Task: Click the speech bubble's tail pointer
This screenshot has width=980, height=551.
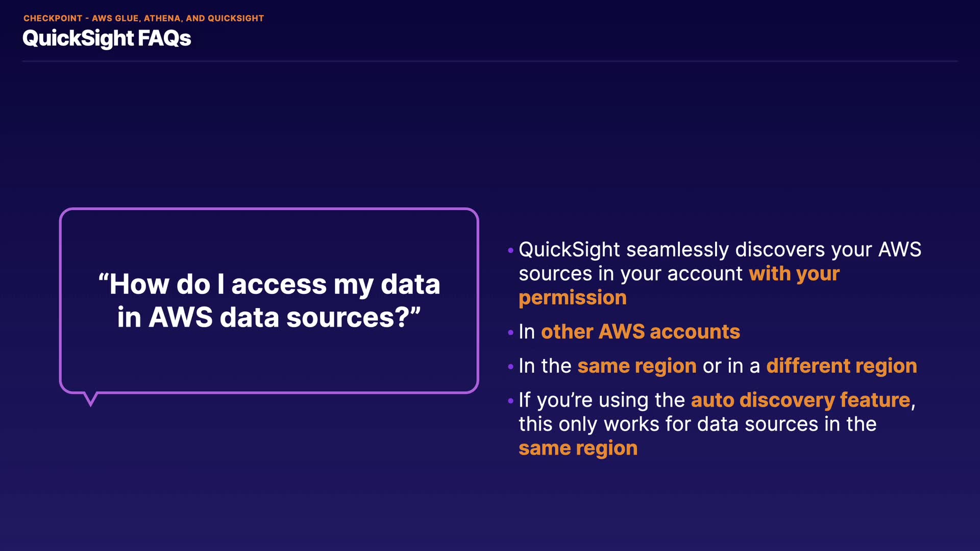Action: click(x=90, y=399)
